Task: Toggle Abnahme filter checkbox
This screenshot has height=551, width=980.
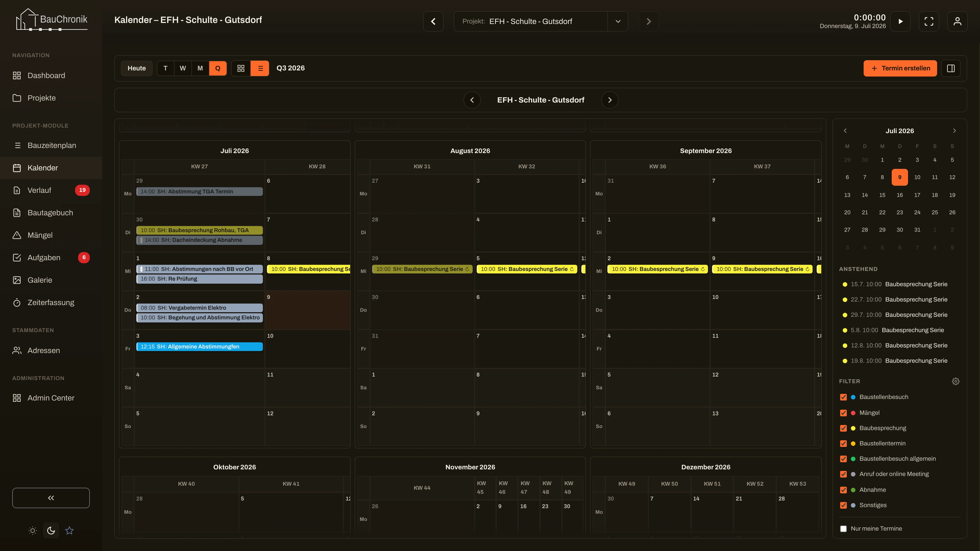Action: pyautogui.click(x=843, y=490)
